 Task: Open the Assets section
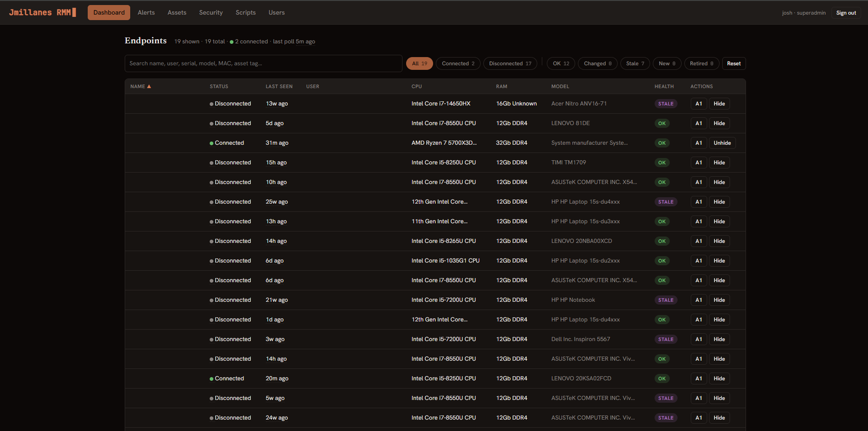point(177,12)
